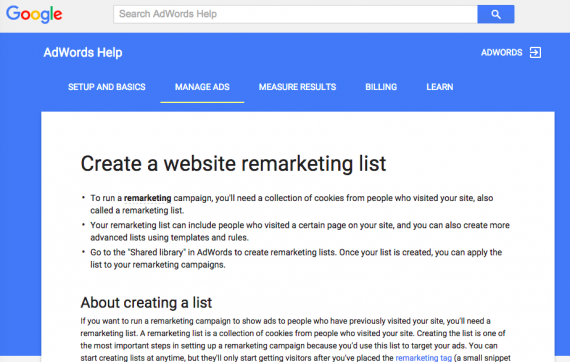Click the bullet starting 'Your remarketing list can include'
Image resolution: width=570 pixels, height=362 pixels.
click(x=300, y=231)
